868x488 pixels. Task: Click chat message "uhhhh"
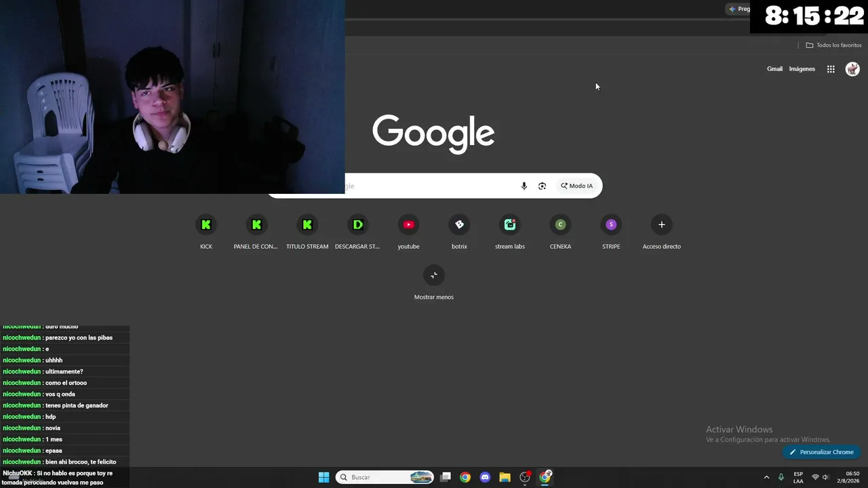click(54, 360)
